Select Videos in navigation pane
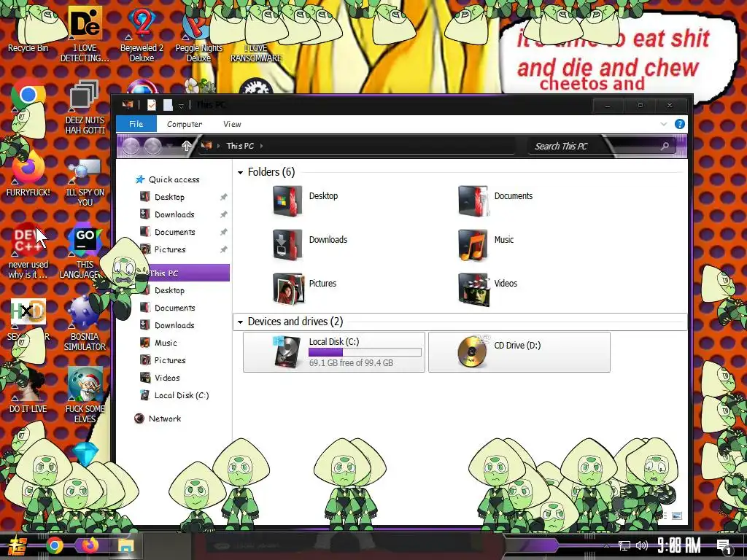747x560 pixels. click(x=167, y=378)
